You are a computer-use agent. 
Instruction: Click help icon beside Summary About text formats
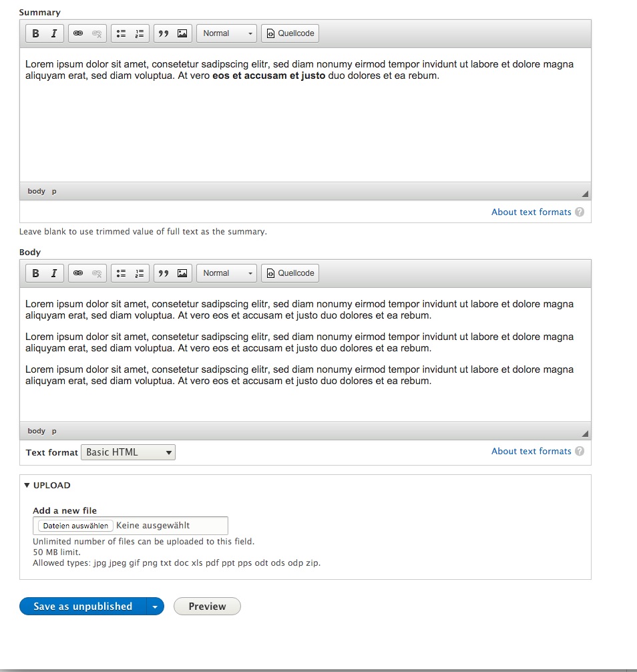point(580,212)
